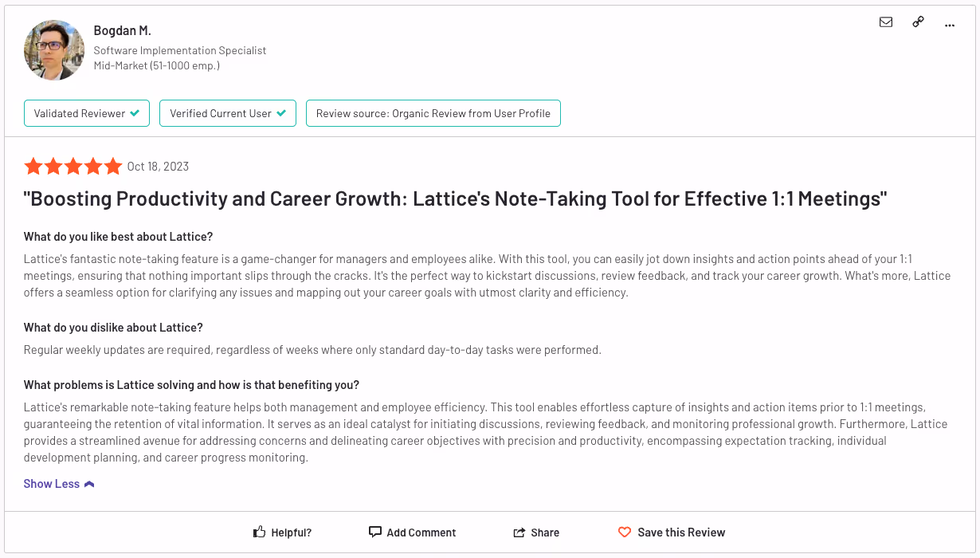This screenshot has width=980, height=558.
Task: Click the heart Save this Review icon
Action: pos(625,532)
